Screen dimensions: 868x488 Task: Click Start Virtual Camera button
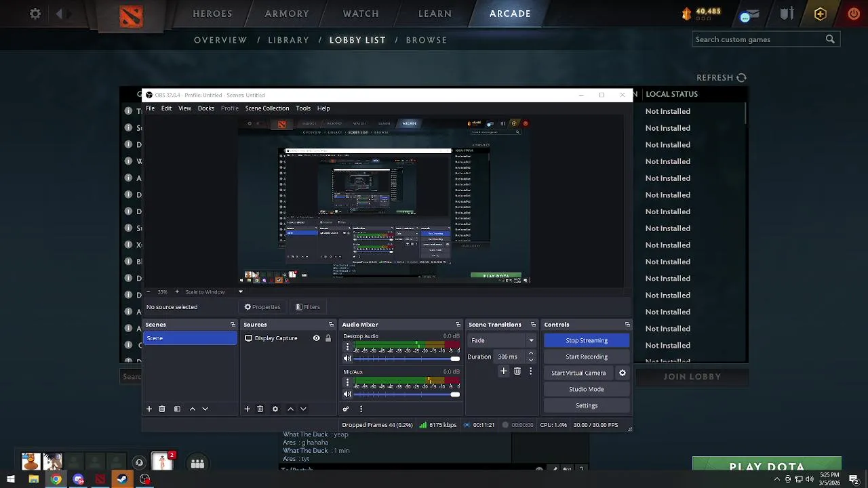click(x=578, y=373)
